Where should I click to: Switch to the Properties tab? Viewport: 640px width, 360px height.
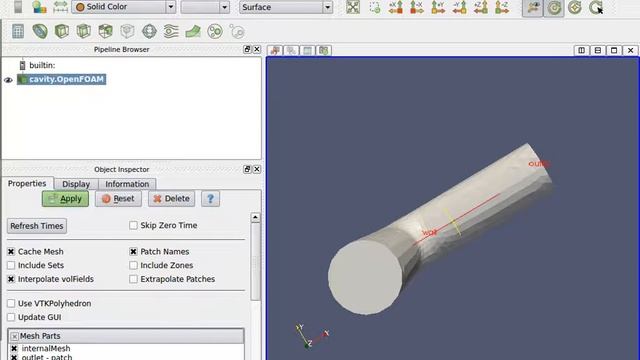click(x=27, y=184)
